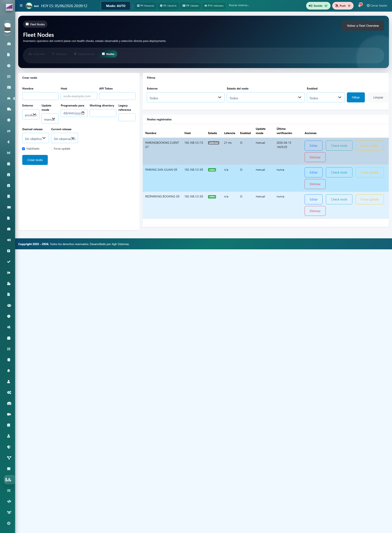This screenshot has height=533, width=392.
Task: Switch the Modo: AUTO toggle
Action: [x=116, y=6]
